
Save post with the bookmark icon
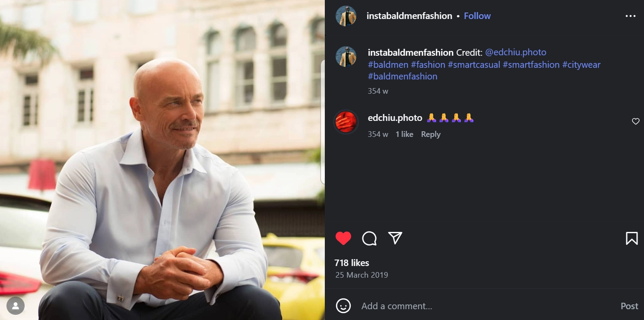(631, 238)
